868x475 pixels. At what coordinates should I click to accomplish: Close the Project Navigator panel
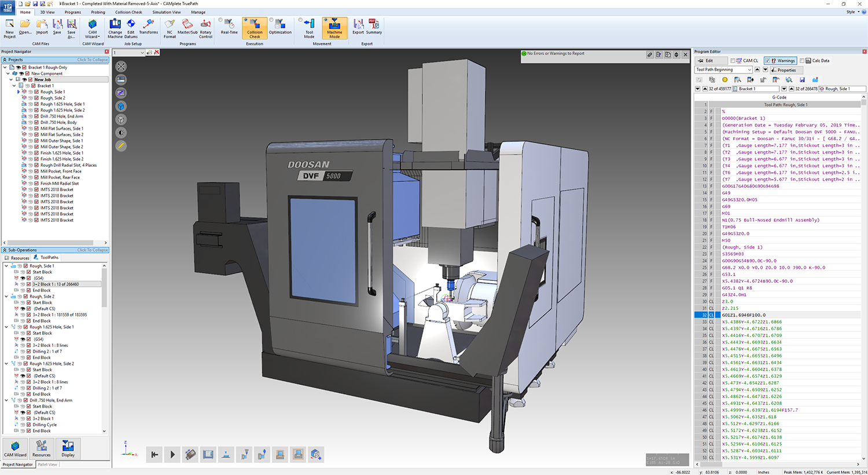(106, 52)
